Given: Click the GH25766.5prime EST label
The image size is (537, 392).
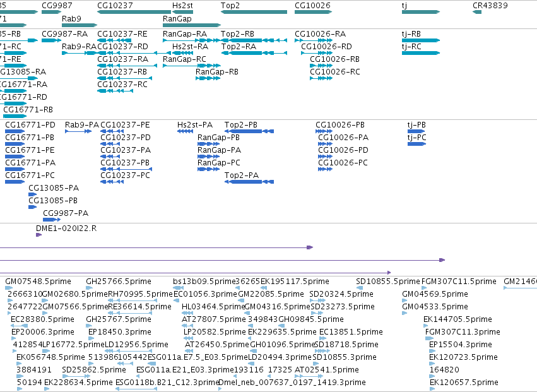Looking at the screenshot, I should coord(119,282).
